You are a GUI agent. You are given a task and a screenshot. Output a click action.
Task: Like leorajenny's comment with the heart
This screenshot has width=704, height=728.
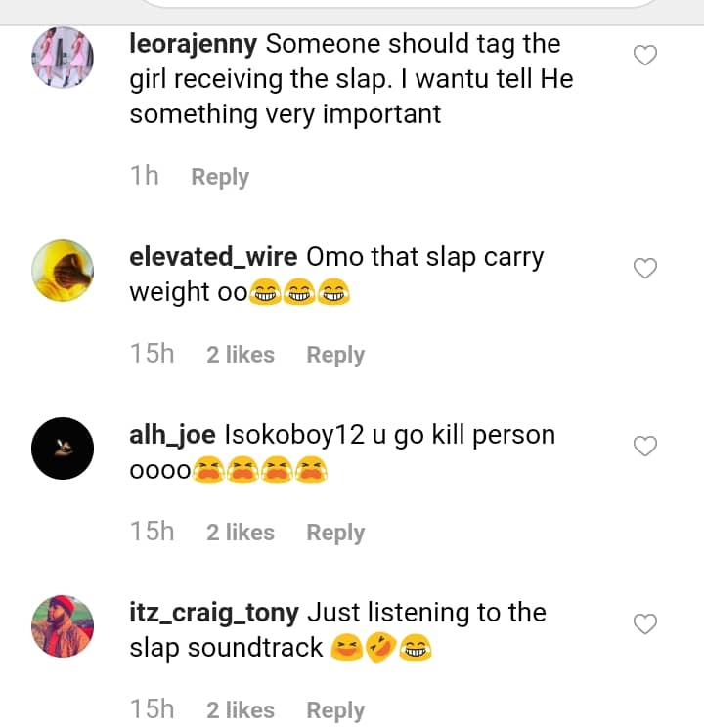[x=645, y=56]
